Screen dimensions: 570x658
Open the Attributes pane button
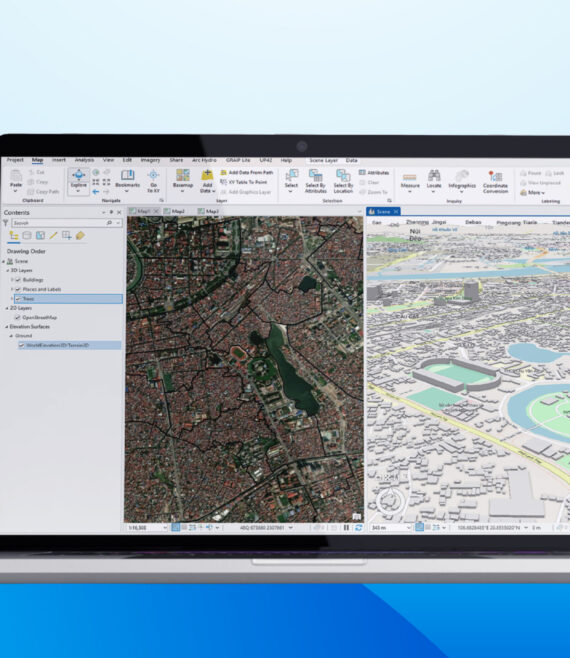click(374, 172)
